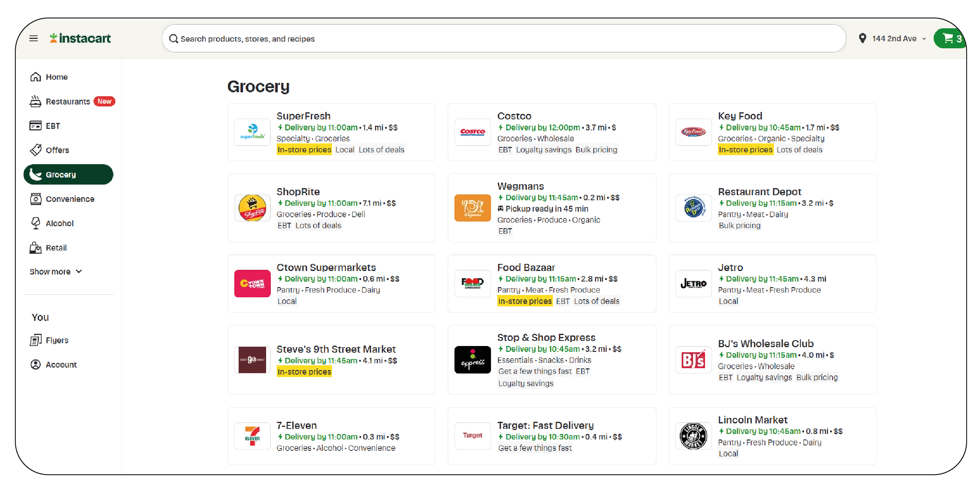Click the Instacart carrot logo
Viewport: 980px width, 487px height.
click(x=54, y=38)
